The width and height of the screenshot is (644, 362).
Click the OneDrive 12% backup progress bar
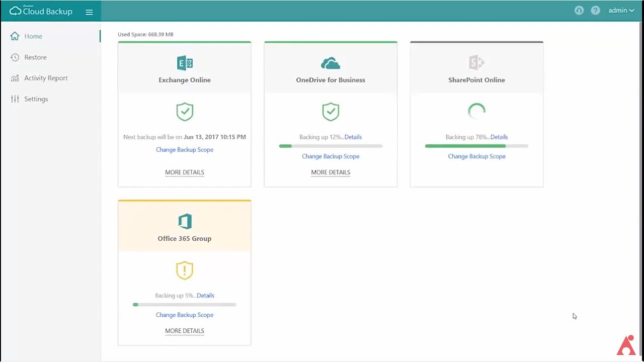[331, 146]
